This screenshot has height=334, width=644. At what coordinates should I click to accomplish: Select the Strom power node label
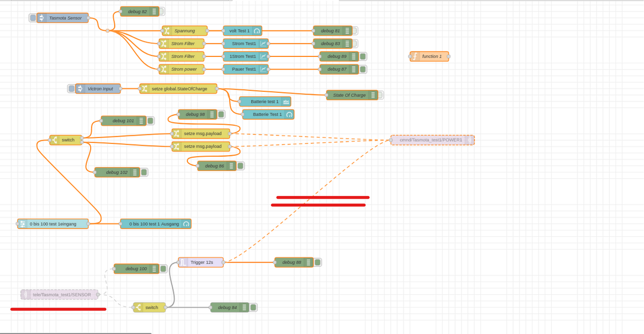click(184, 69)
